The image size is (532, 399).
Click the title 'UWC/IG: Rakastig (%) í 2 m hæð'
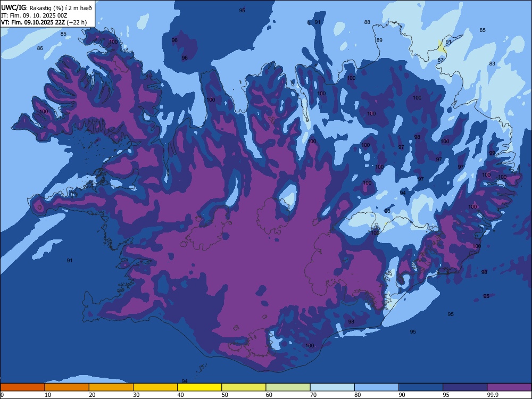click(x=46, y=8)
